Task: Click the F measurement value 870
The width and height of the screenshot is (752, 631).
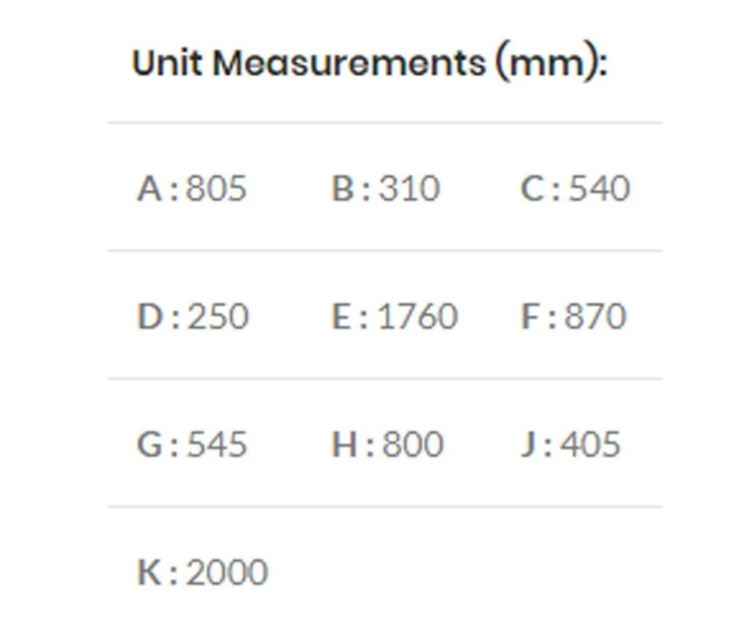Action: [596, 316]
